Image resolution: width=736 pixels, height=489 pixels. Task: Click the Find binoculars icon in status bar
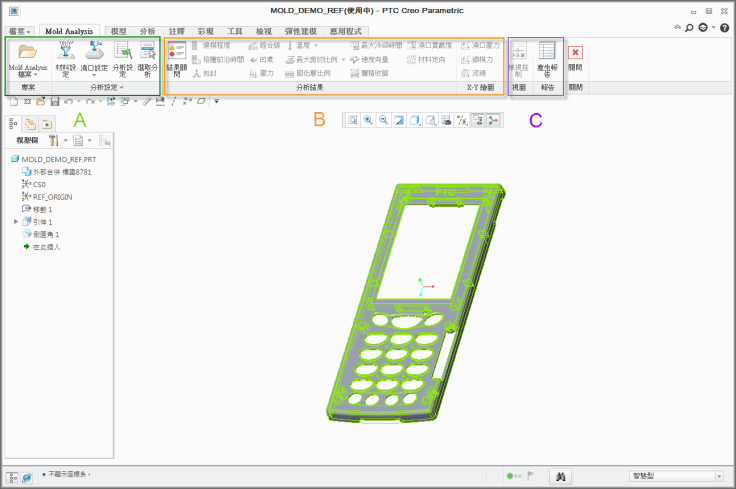click(x=562, y=476)
